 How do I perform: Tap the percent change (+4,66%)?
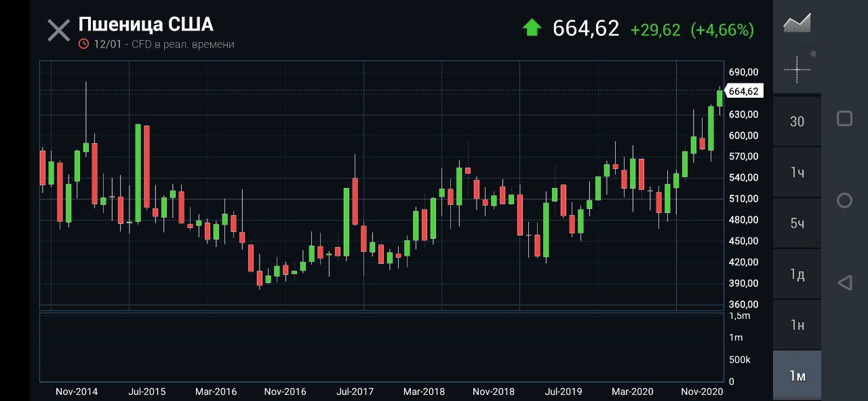click(x=722, y=30)
